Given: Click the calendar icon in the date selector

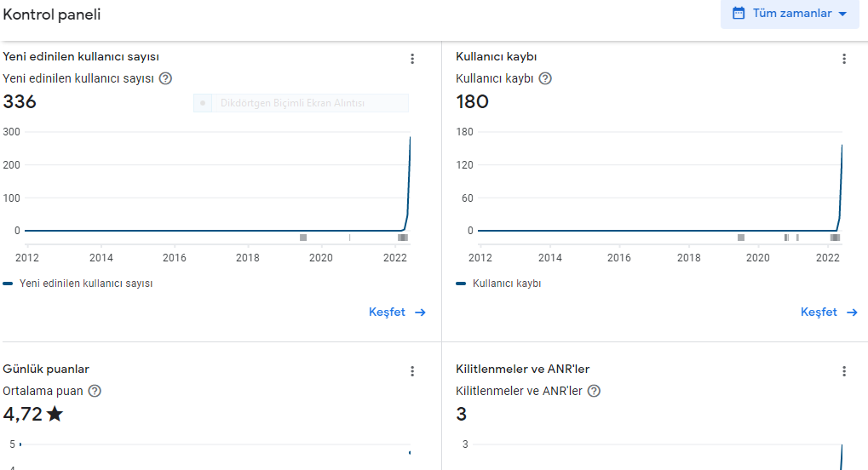Looking at the screenshot, I should pos(739,14).
